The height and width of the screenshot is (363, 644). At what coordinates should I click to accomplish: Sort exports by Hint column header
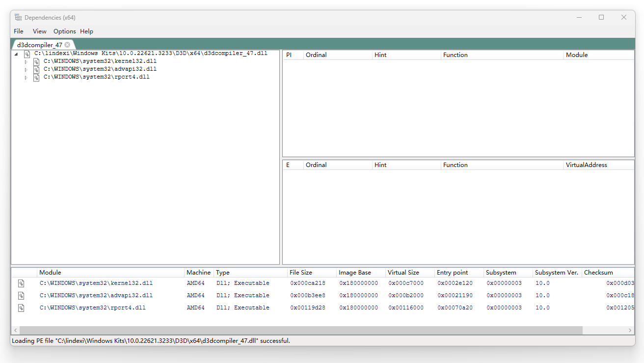406,165
